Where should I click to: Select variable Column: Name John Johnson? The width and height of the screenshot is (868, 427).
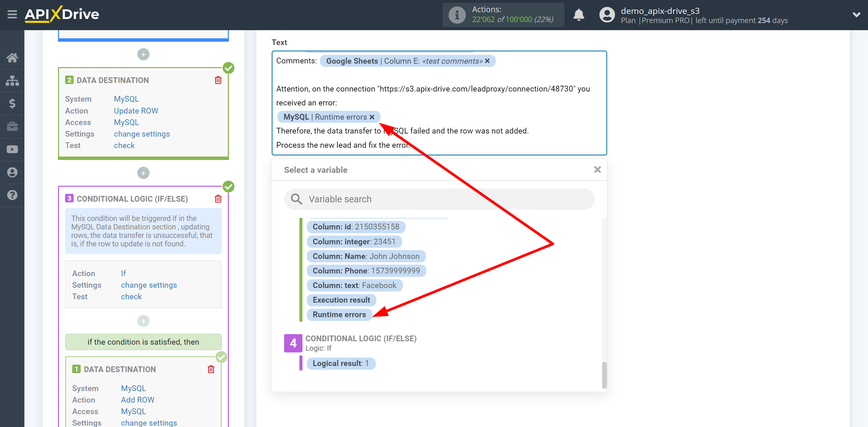[366, 256]
